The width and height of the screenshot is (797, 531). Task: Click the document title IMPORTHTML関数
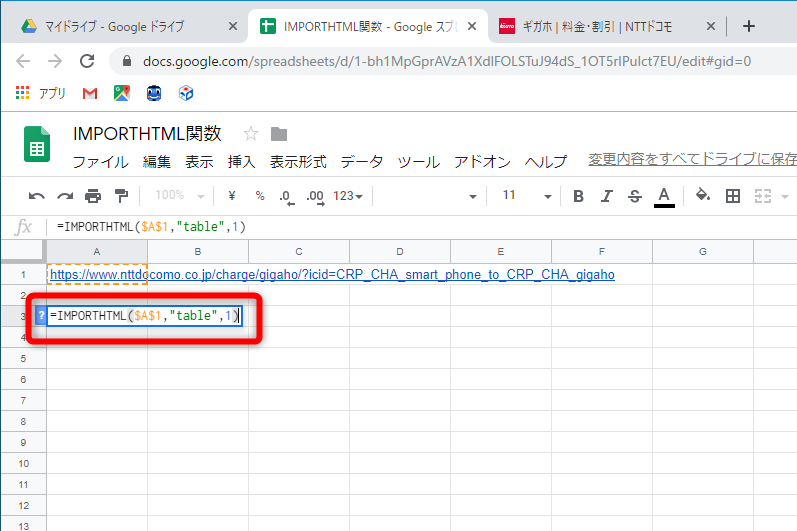pos(147,134)
